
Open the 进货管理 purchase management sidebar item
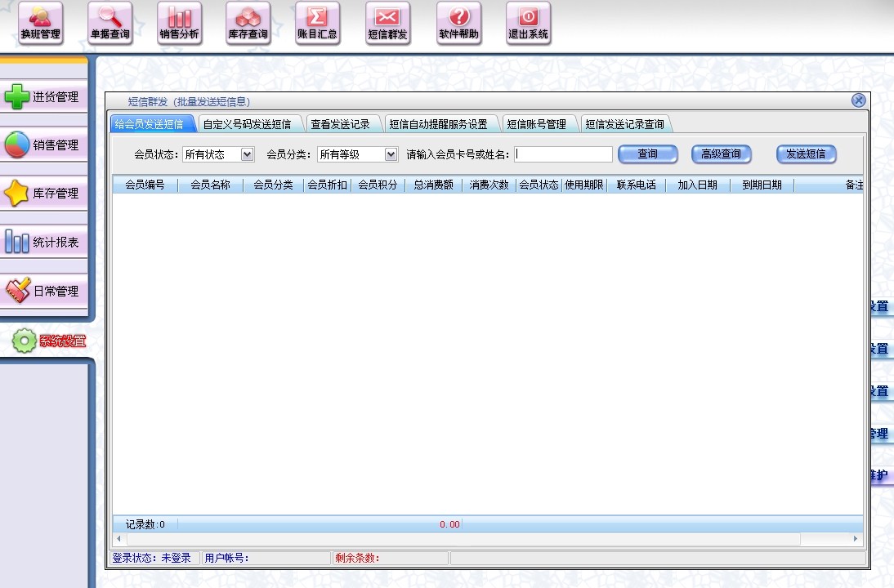(x=43, y=97)
